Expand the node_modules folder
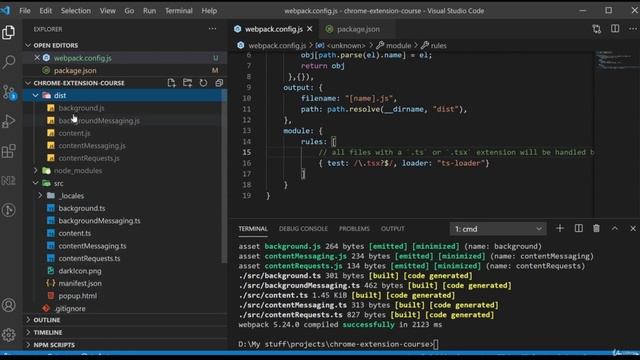This screenshot has width=640, height=360. click(x=36, y=171)
